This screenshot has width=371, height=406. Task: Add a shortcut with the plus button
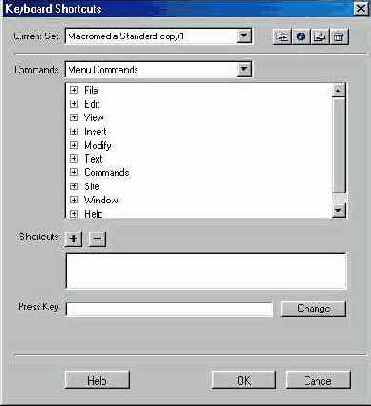point(74,239)
